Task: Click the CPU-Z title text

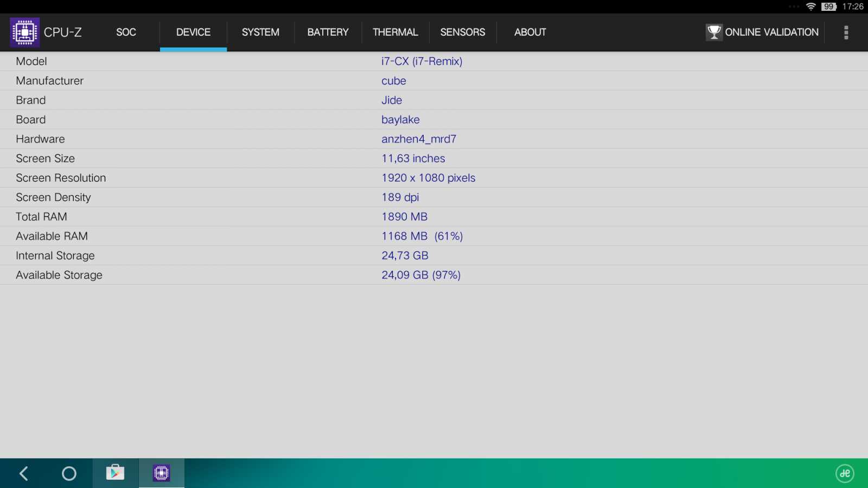Action: pos(63,33)
